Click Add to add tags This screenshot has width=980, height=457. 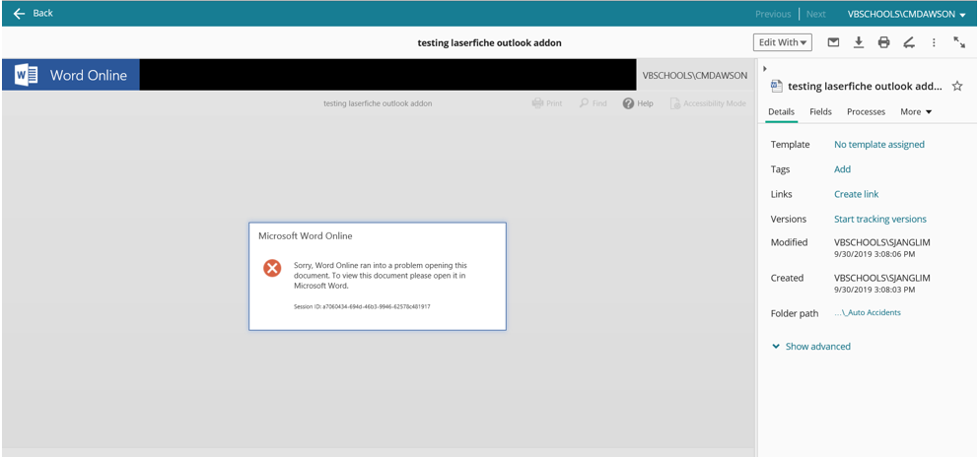(843, 169)
